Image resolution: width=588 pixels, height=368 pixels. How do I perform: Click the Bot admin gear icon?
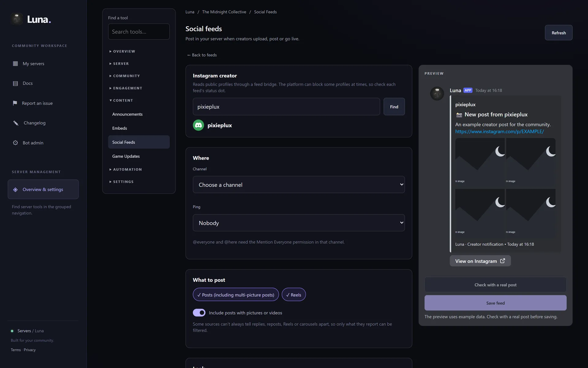(x=15, y=143)
